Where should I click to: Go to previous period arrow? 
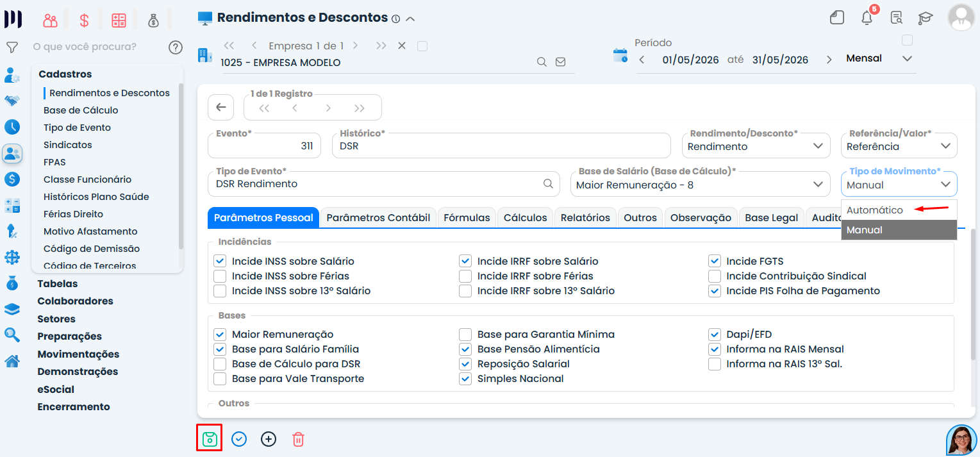(642, 60)
